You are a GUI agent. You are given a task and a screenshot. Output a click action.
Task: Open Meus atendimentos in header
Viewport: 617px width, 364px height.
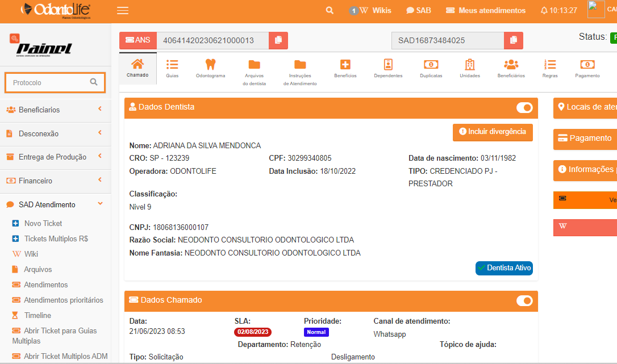[x=486, y=11]
